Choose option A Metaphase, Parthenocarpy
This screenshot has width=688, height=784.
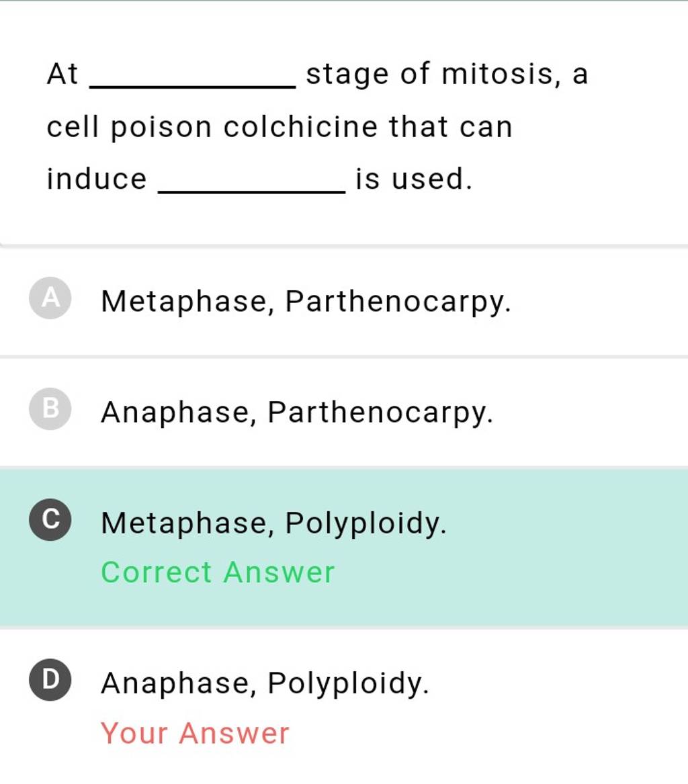(306, 302)
